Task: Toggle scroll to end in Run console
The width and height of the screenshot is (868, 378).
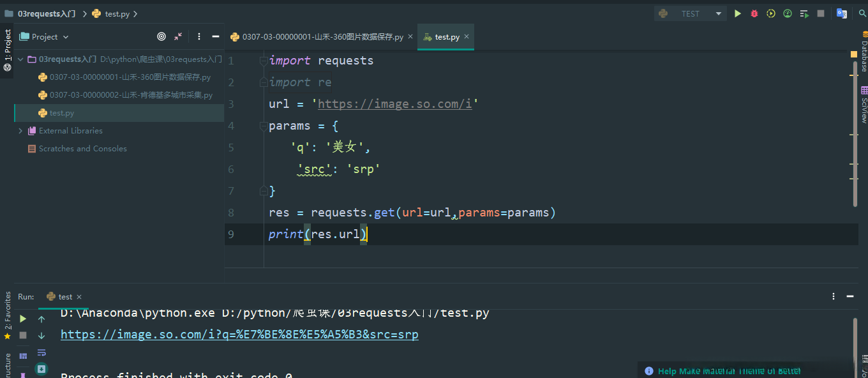Action: 41,368
